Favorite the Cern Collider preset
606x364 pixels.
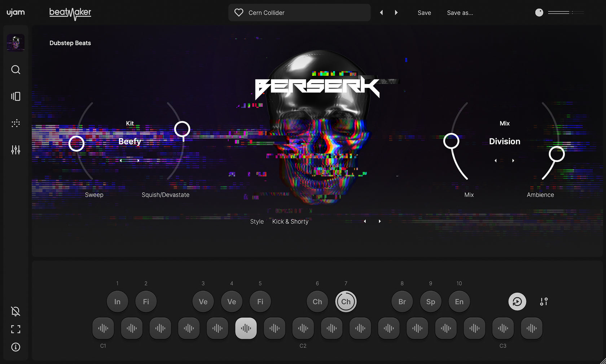click(238, 12)
